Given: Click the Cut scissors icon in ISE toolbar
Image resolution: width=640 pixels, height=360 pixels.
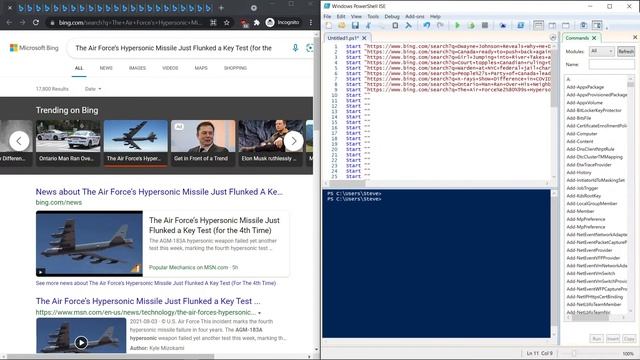Looking at the screenshot, I should 368,25.
